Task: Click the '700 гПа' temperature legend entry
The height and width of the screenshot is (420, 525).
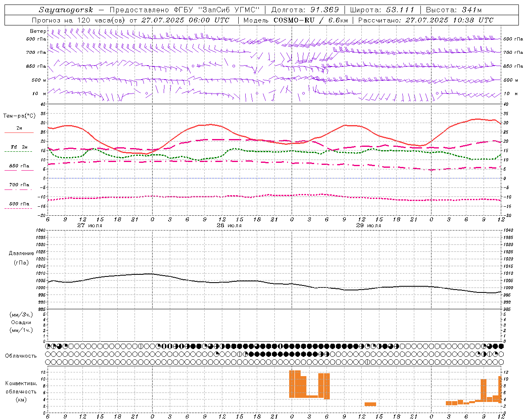Action: tap(19, 185)
